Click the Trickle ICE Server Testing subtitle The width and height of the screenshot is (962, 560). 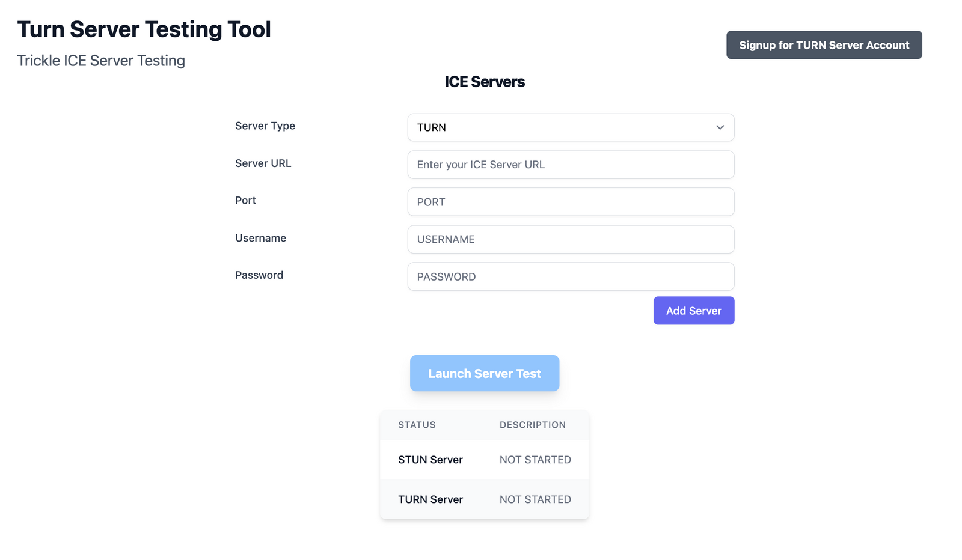click(100, 60)
